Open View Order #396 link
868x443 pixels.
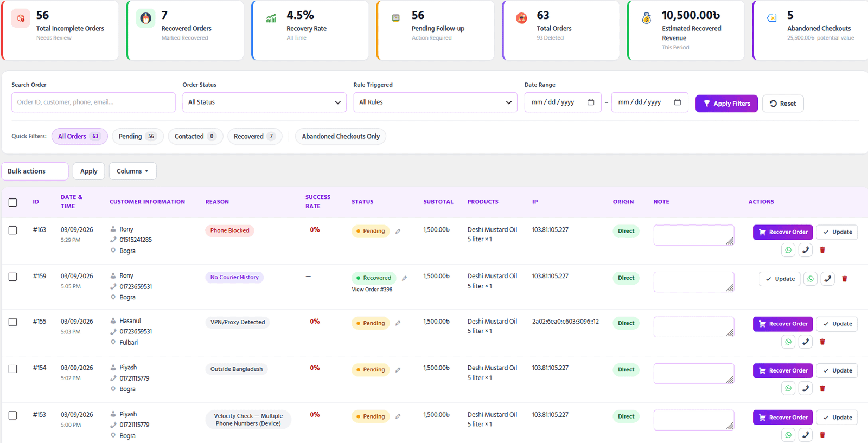372,290
